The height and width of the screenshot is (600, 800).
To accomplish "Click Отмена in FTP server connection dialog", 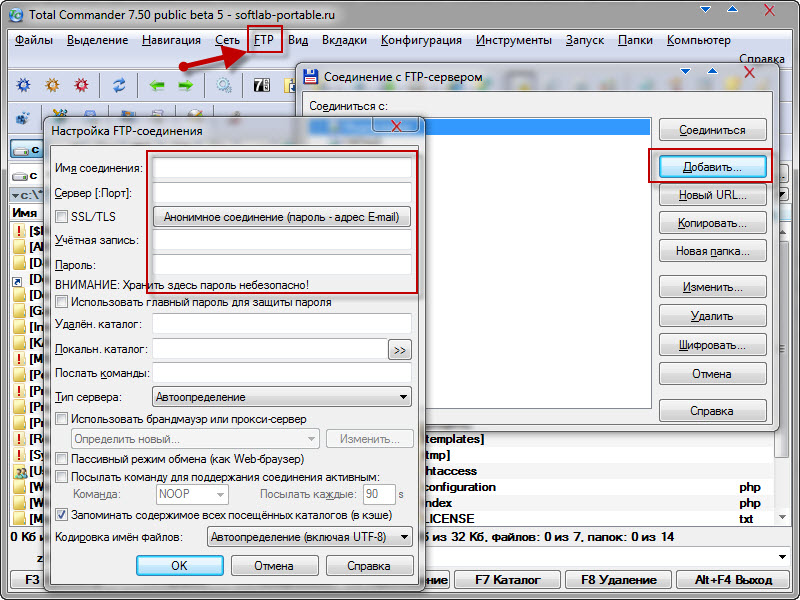I will (x=713, y=374).
